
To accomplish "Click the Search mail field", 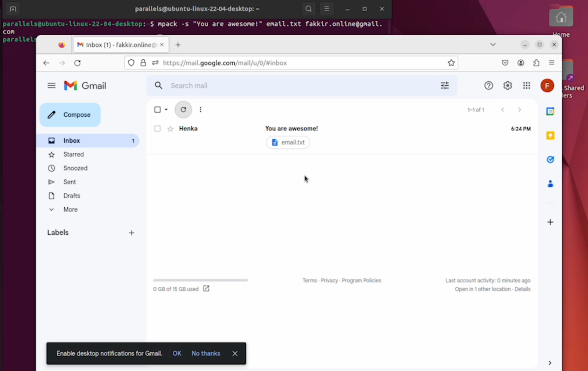I will tap(302, 86).
